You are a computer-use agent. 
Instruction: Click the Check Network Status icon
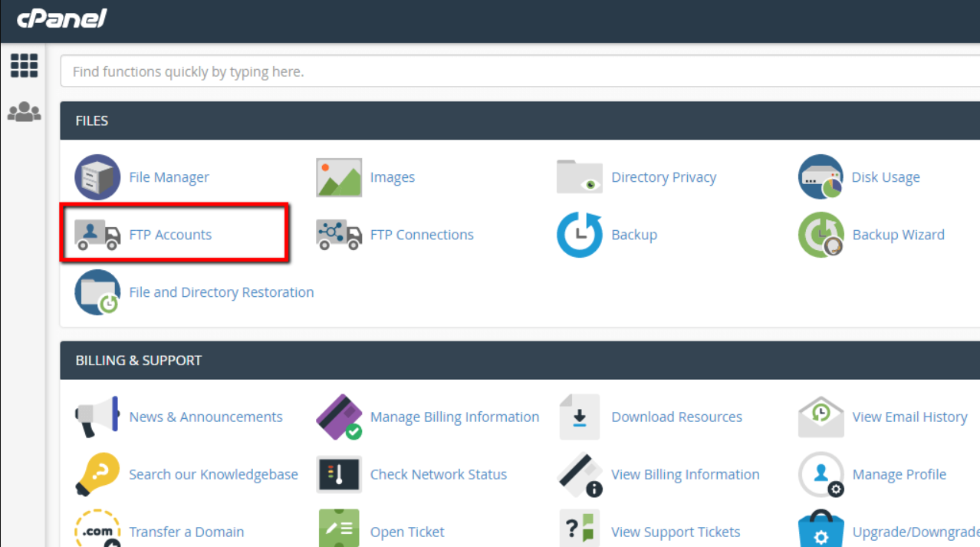tap(339, 475)
